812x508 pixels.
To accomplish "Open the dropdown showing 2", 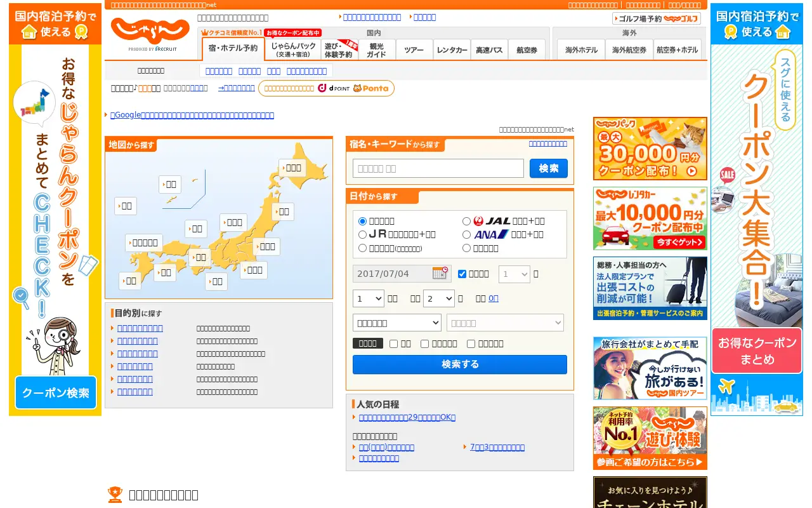I will (x=439, y=298).
